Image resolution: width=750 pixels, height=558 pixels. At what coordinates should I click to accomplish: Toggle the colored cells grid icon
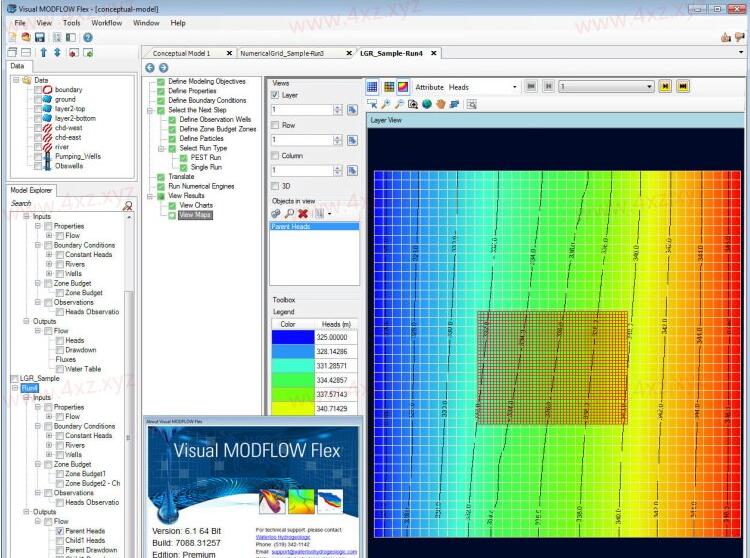click(x=389, y=87)
